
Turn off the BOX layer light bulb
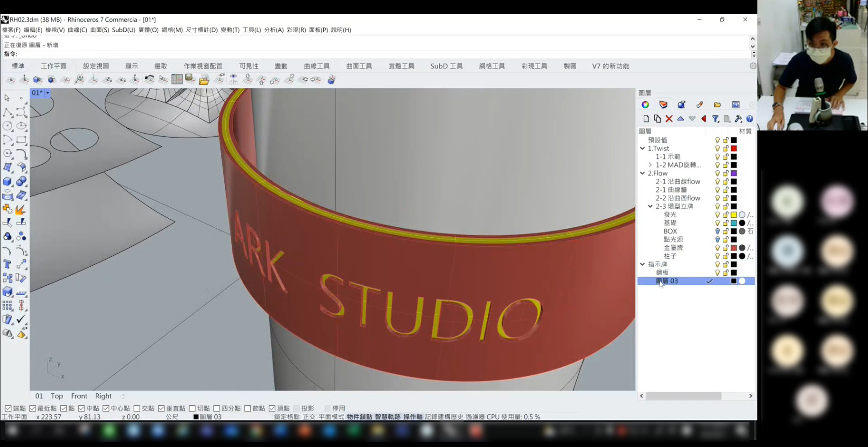(717, 231)
